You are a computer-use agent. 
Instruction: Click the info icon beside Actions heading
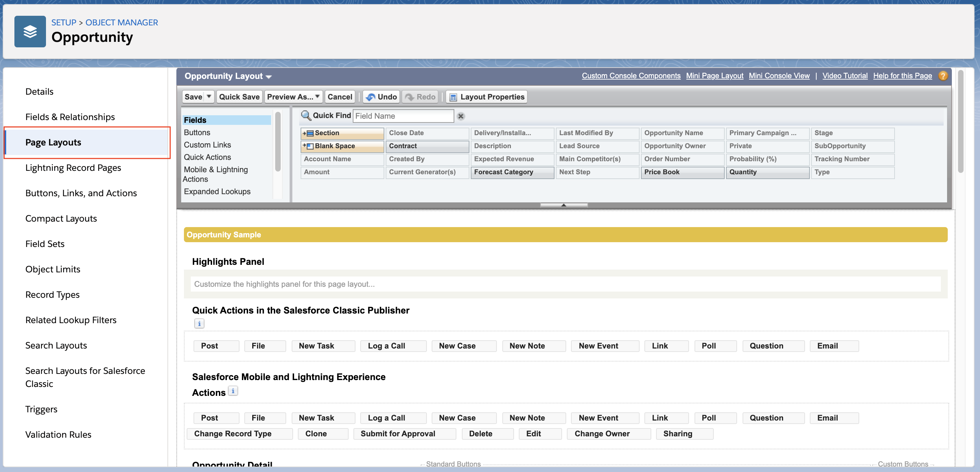tap(233, 391)
